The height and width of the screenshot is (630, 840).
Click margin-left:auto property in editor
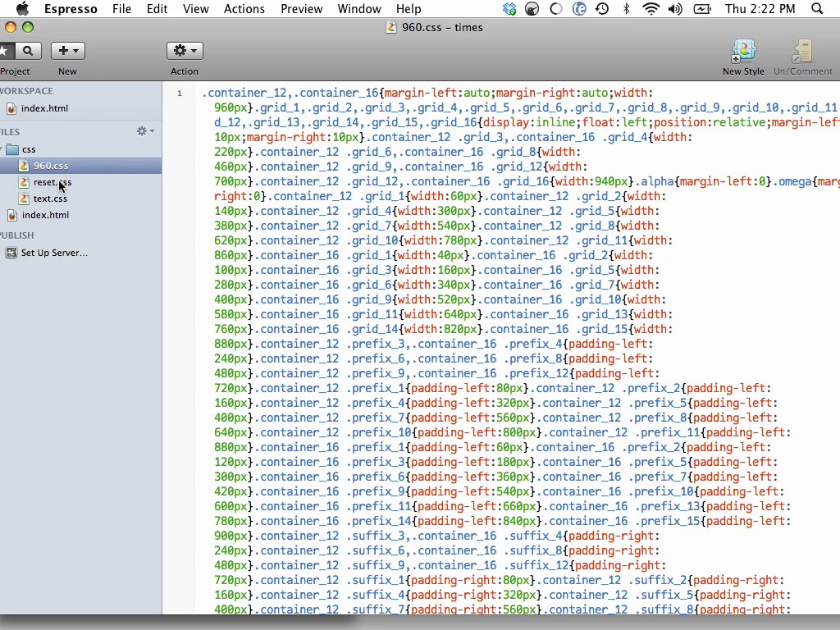click(436, 93)
